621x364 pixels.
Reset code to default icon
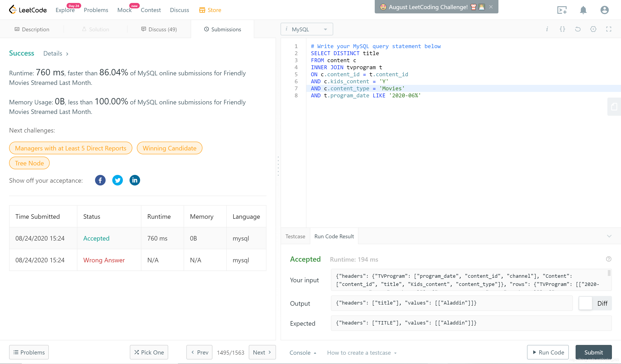pyautogui.click(x=578, y=29)
